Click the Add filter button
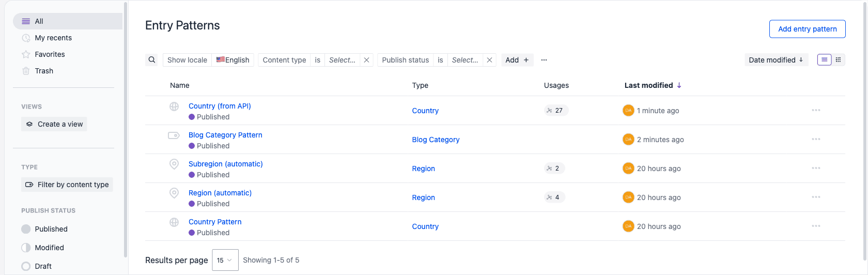 (517, 60)
